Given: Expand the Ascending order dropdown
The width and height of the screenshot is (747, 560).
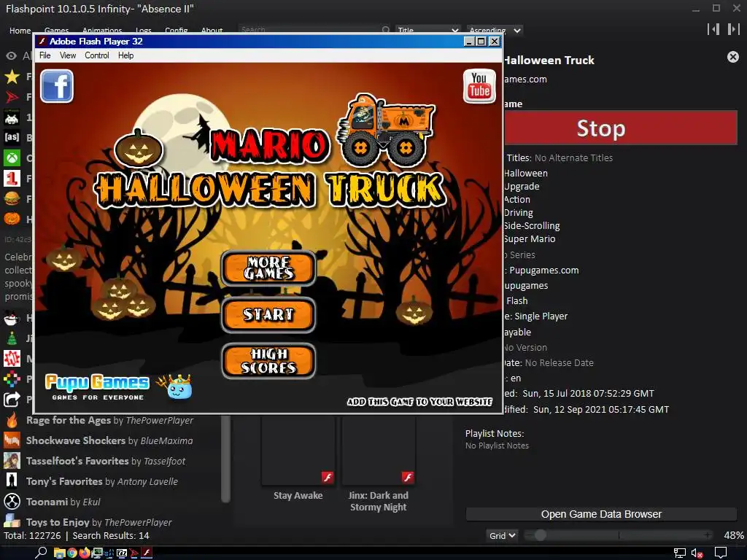Looking at the screenshot, I should coord(495,30).
